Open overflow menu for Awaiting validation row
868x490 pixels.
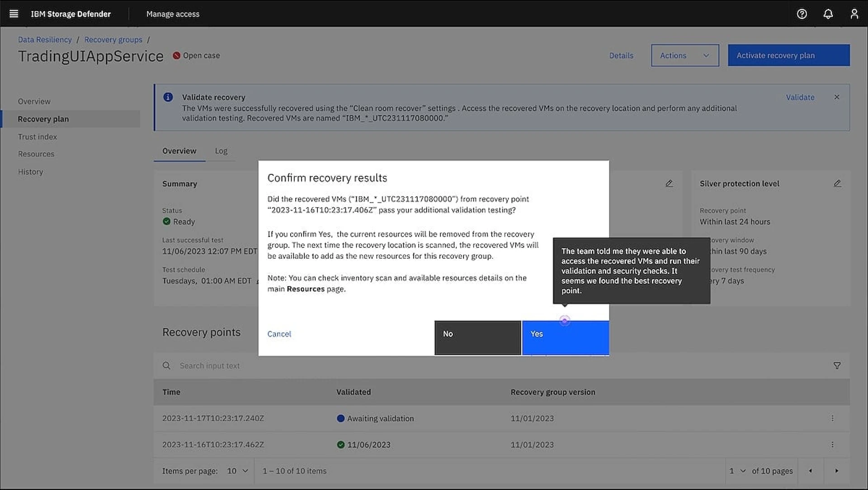click(832, 419)
